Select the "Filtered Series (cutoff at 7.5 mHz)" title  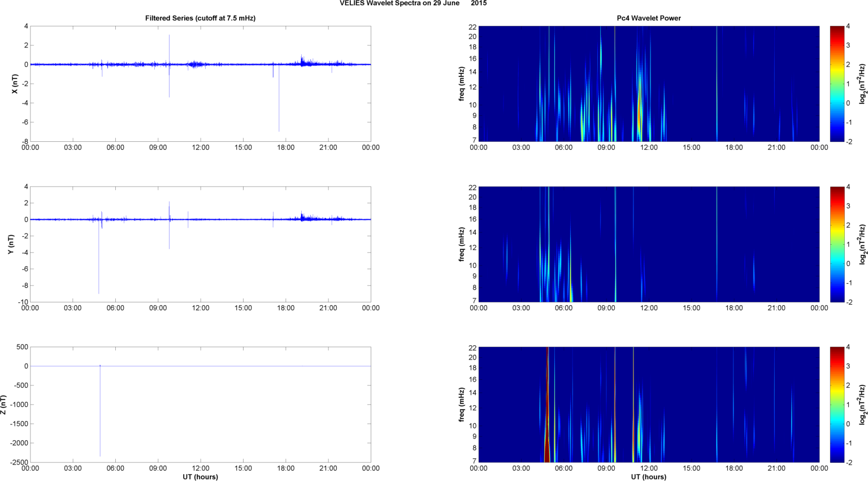tap(200, 18)
